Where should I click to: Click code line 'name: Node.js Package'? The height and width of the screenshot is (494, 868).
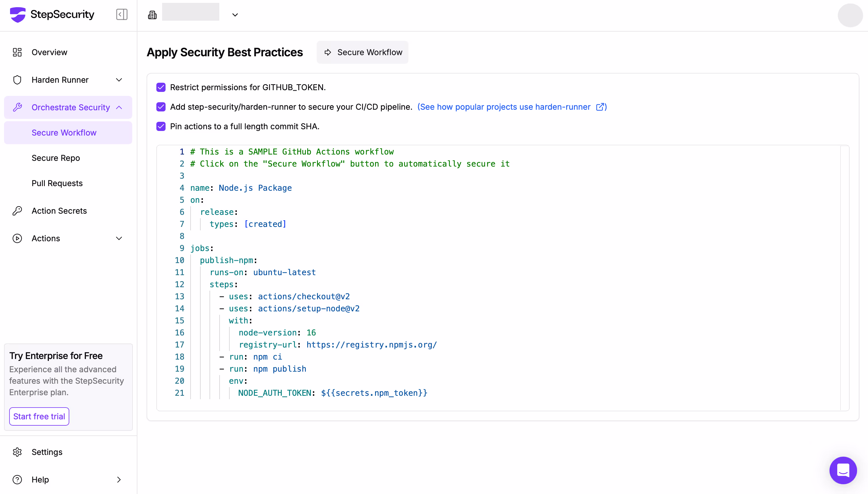click(x=241, y=188)
